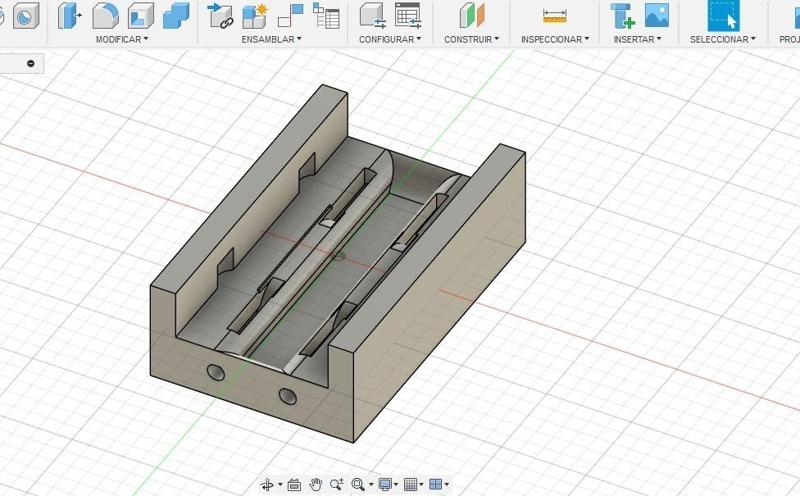
Task: Collapse the browser panel minus button
Action: pyautogui.click(x=31, y=63)
